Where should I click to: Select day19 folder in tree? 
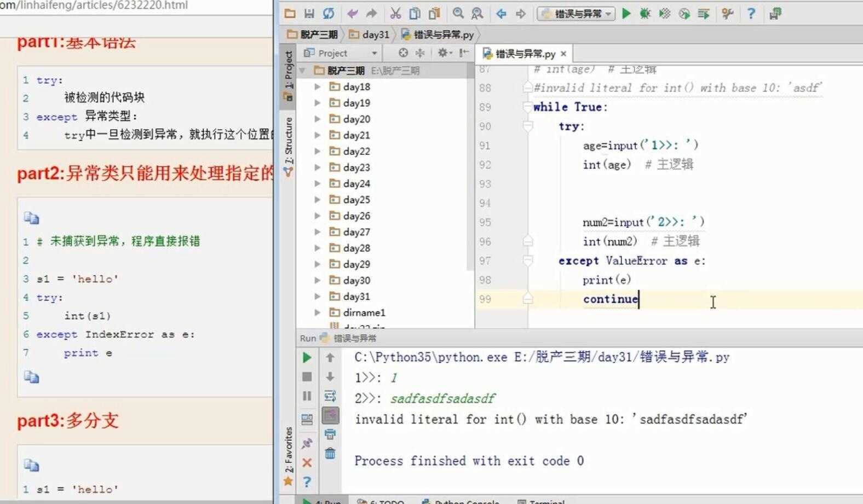click(x=356, y=103)
